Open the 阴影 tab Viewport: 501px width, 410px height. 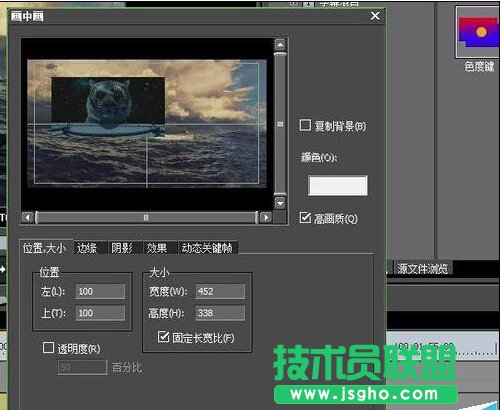coord(122,248)
